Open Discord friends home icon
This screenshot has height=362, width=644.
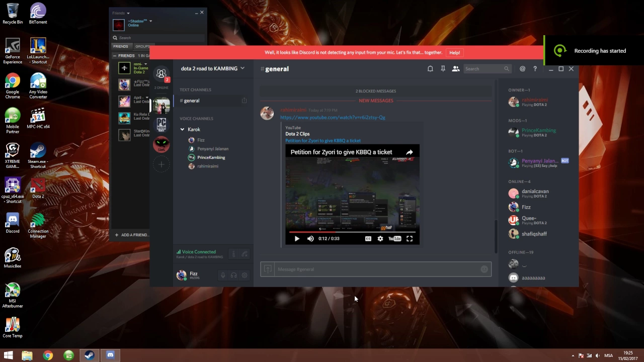pyautogui.click(x=161, y=74)
